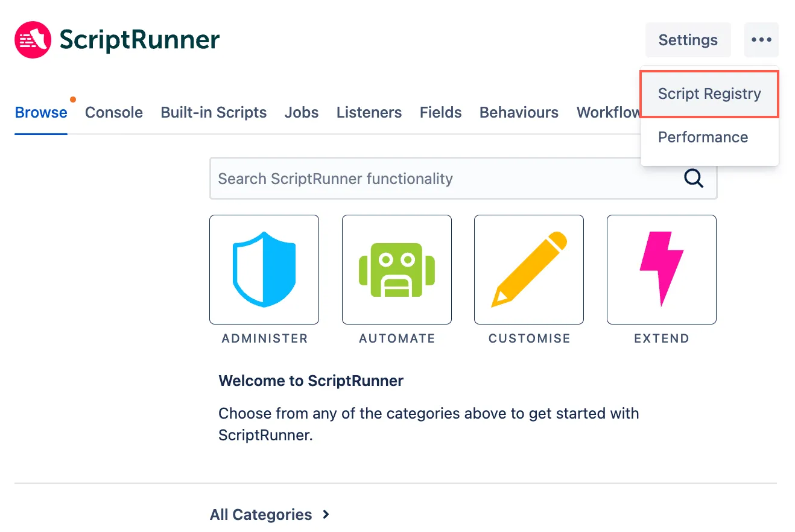Click the ADMINISTER label text
This screenshot has width=795, height=532.
tap(265, 338)
